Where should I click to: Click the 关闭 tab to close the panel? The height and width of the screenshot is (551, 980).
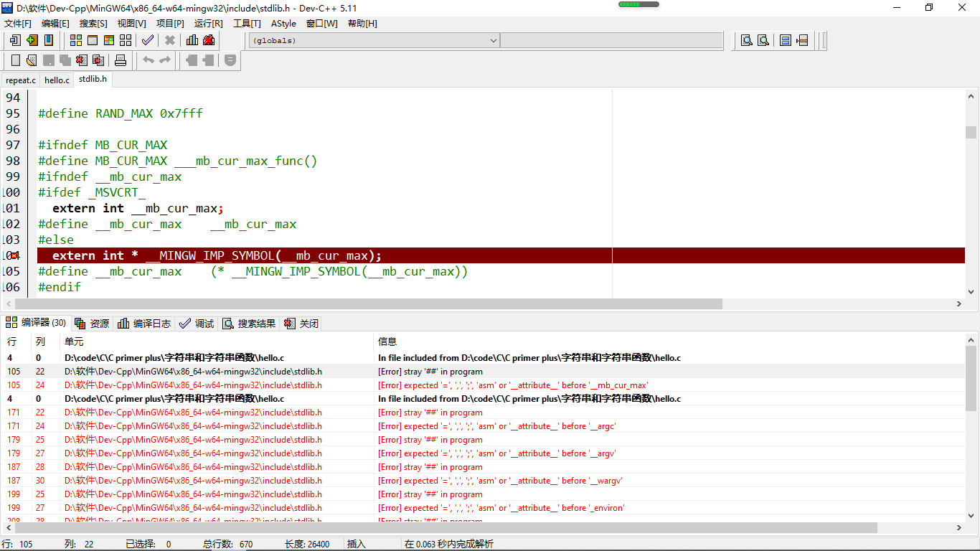(x=301, y=324)
